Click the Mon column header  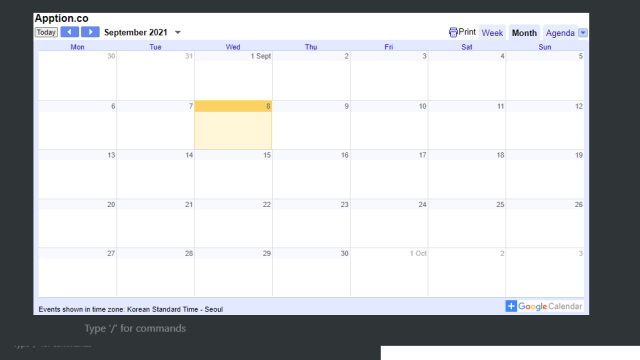tap(77, 47)
